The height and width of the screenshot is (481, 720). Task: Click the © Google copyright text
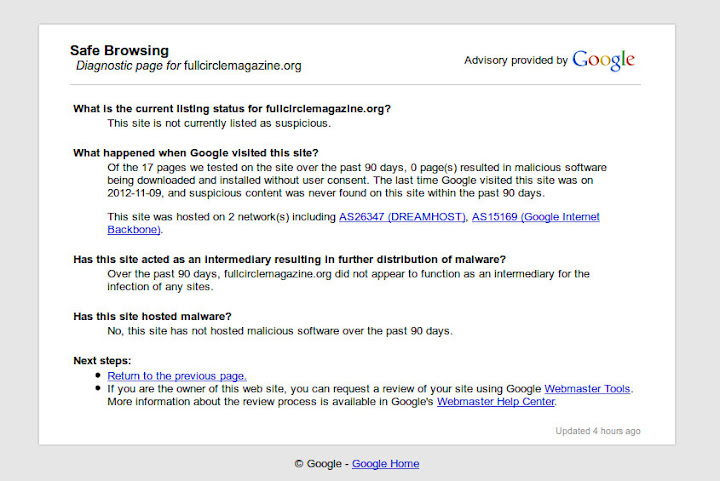coord(318,464)
